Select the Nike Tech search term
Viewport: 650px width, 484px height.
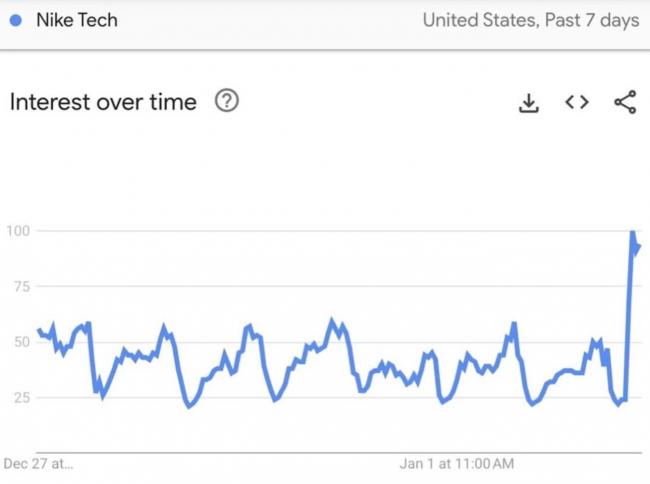tap(76, 20)
